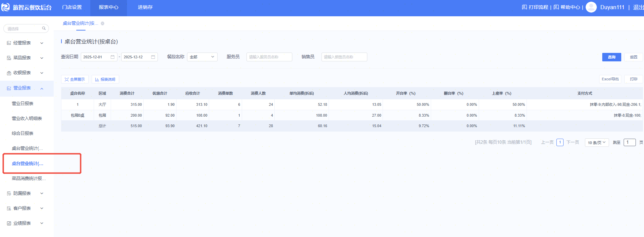
Task: Click the Excel导出 button
Action: (x=610, y=79)
